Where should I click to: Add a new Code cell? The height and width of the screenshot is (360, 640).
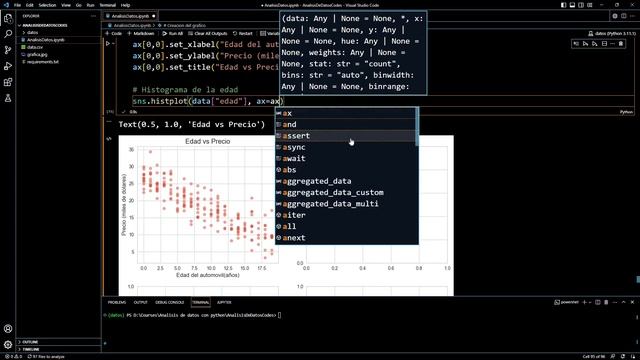click(113, 33)
